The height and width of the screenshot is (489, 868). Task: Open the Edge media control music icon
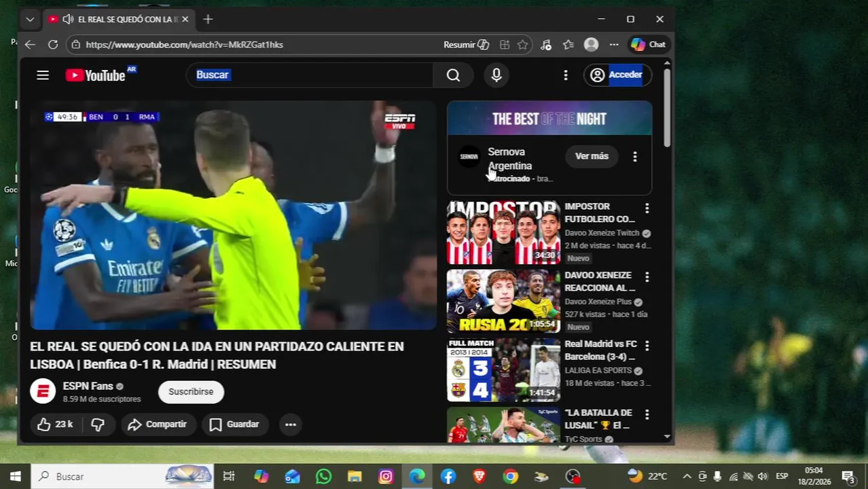click(546, 45)
